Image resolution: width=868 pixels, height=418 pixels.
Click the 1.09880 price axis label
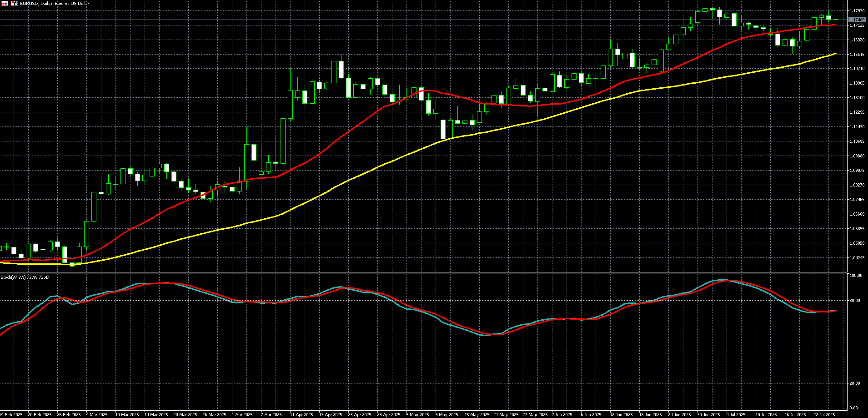(x=857, y=156)
